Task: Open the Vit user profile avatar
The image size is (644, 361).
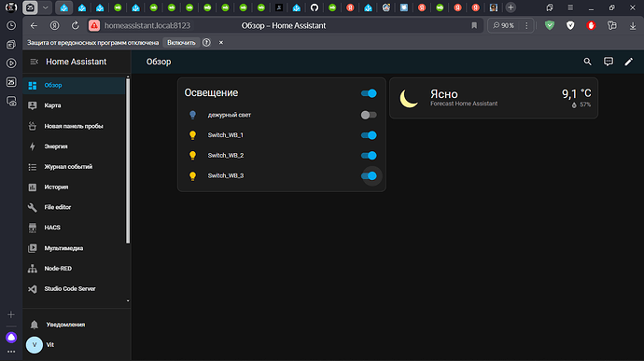Action: pyautogui.click(x=35, y=344)
